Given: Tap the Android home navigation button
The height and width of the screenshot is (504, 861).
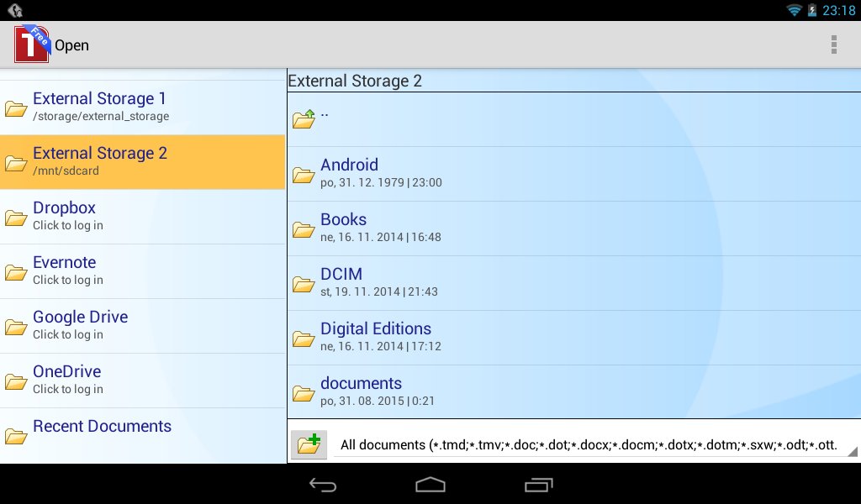Looking at the screenshot, I should pos(430,484).
